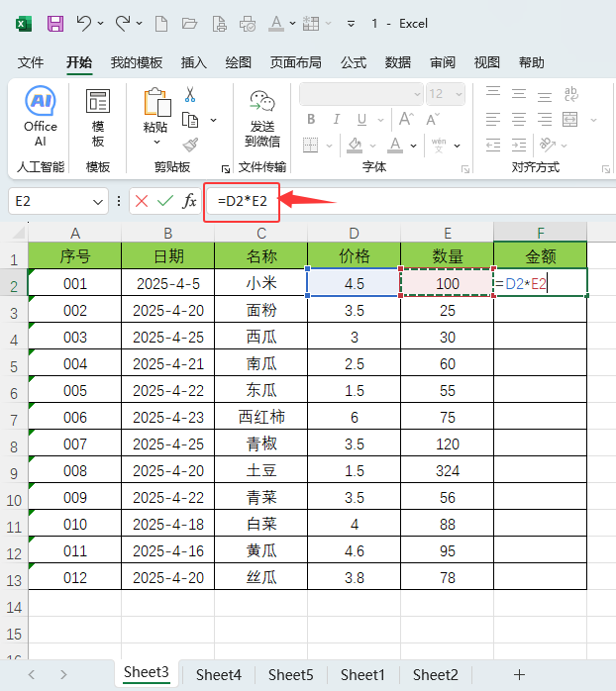The image size is (616, 691).
Task: Toggle align text left
Action: coord(493,120)
